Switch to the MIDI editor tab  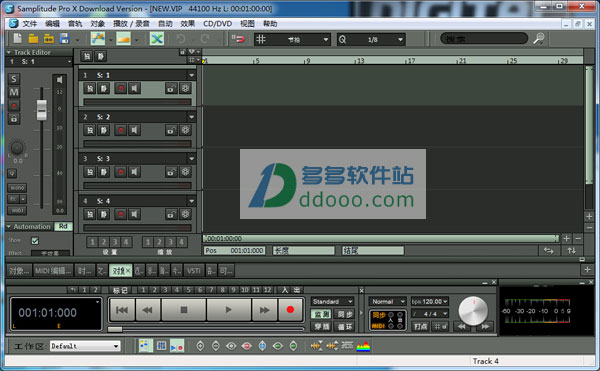(53, 271)
